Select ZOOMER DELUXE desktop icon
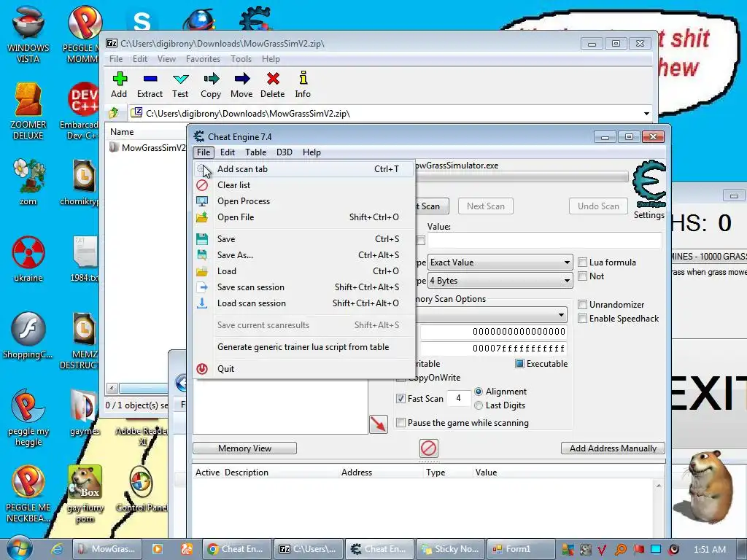The image size is (747, 560). pyautogui.click(x=28, y=112)
